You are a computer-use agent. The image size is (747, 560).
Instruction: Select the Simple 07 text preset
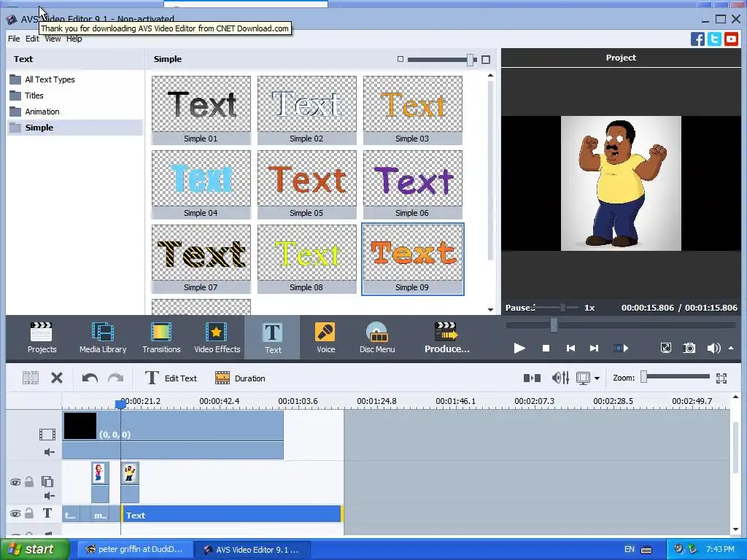pos(201,259)
